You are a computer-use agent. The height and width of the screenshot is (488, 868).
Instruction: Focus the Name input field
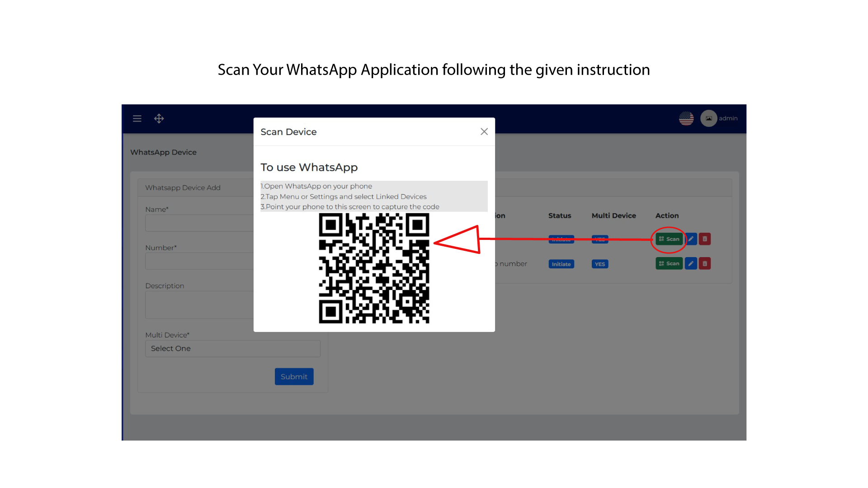(x=199, y=223)
